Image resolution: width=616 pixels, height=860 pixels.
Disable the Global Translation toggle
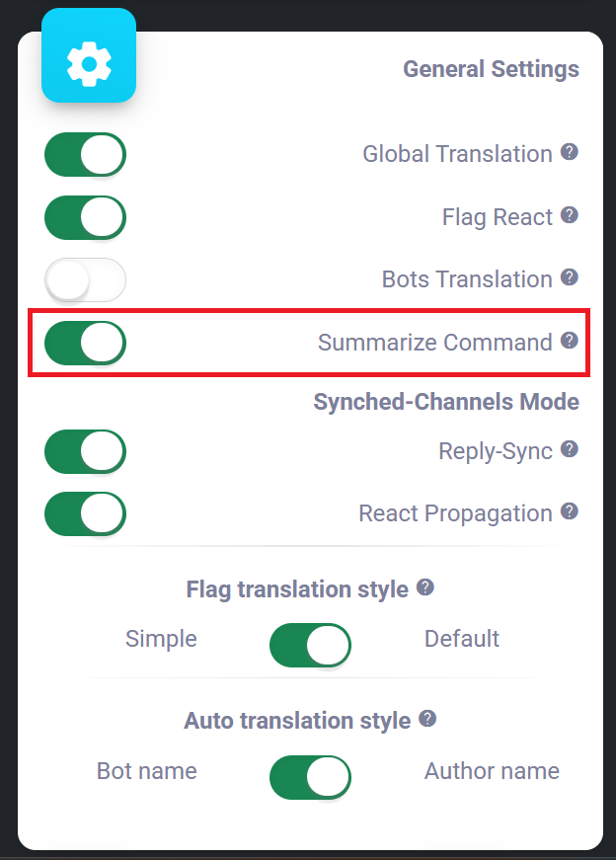(x=86, y=155)
